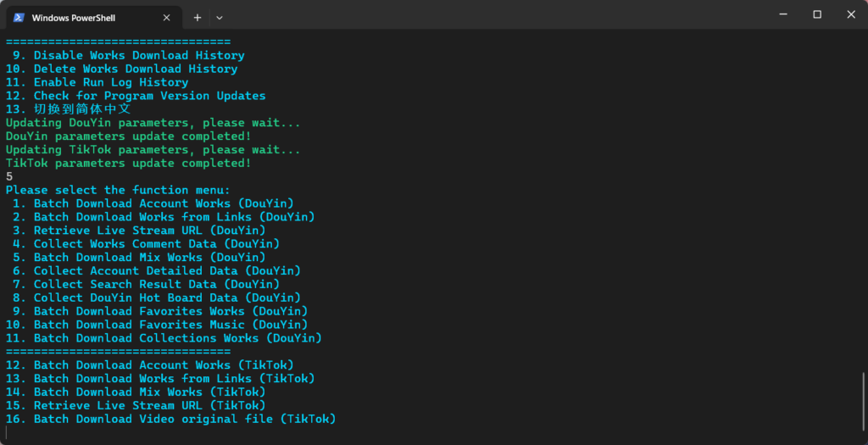The image size is (868, 445).
Task: Close the terminal window
Action: pos(849,14)
